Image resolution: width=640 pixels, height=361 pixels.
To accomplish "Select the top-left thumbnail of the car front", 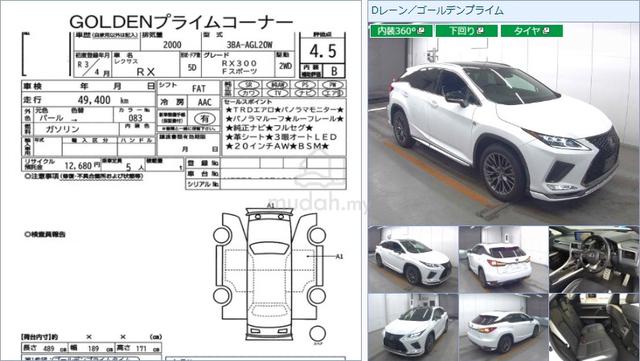I will coord(413,259).
